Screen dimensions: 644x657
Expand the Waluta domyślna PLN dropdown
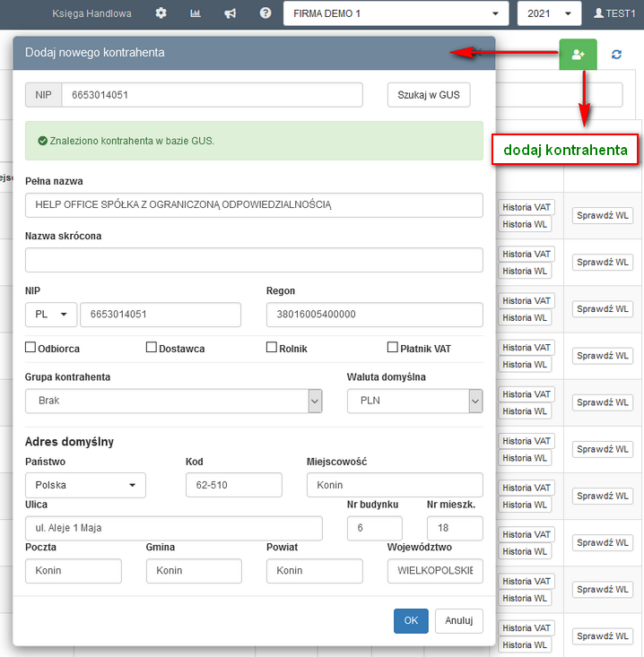click(414, 401)
